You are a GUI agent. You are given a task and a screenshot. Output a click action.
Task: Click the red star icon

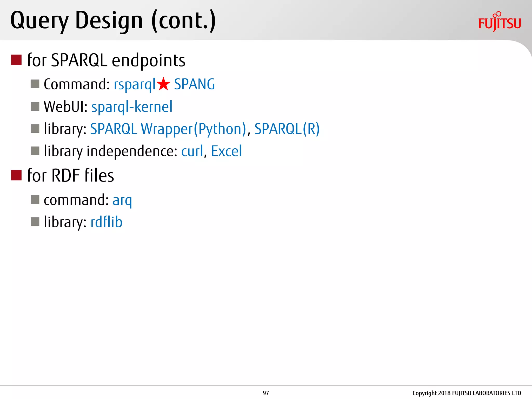[164, 84]
